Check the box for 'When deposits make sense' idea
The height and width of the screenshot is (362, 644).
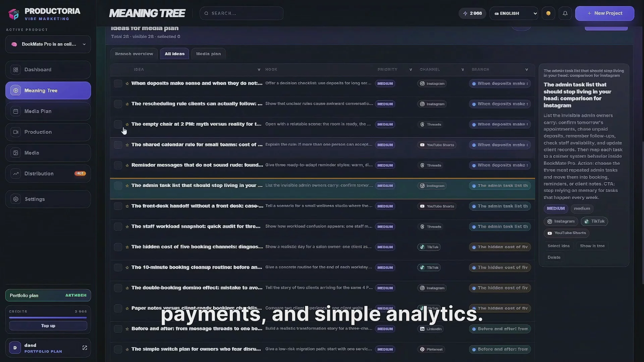(x=118, y=83)
